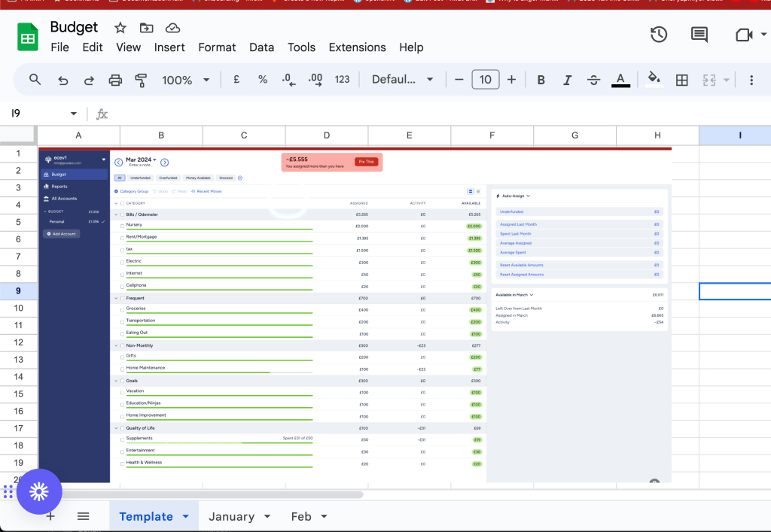Open the View menu
Image resolution: width=771 pixels, height=532 pixels.
(x=128, y=47)
